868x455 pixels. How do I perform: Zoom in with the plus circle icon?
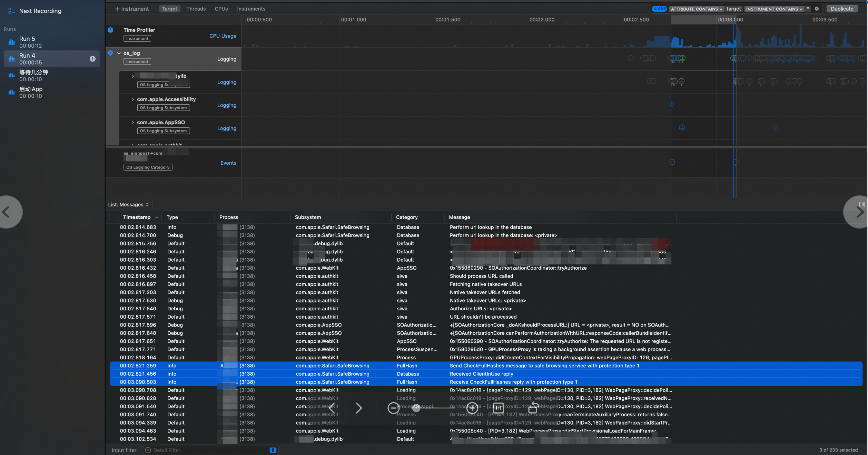pos(472,408)
